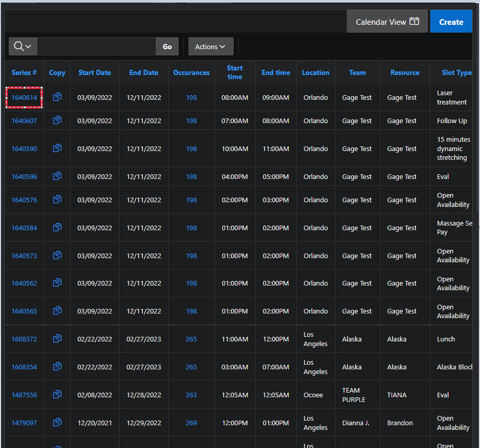Click the copy icon for series 1640614

click(x=57, y=97)
